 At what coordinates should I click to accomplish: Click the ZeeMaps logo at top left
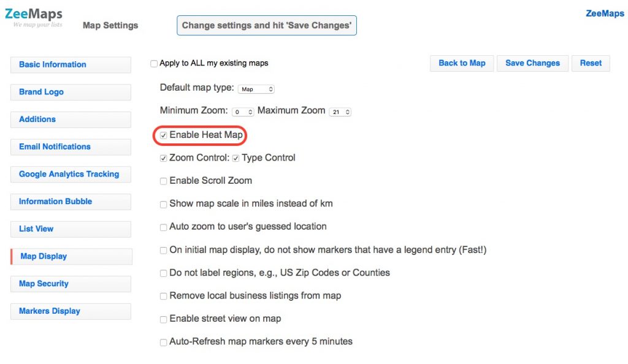tap(34, 18)
